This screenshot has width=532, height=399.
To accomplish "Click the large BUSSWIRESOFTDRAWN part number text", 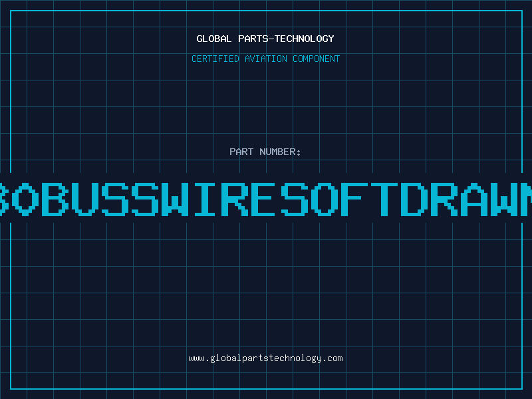I will 266,199.
